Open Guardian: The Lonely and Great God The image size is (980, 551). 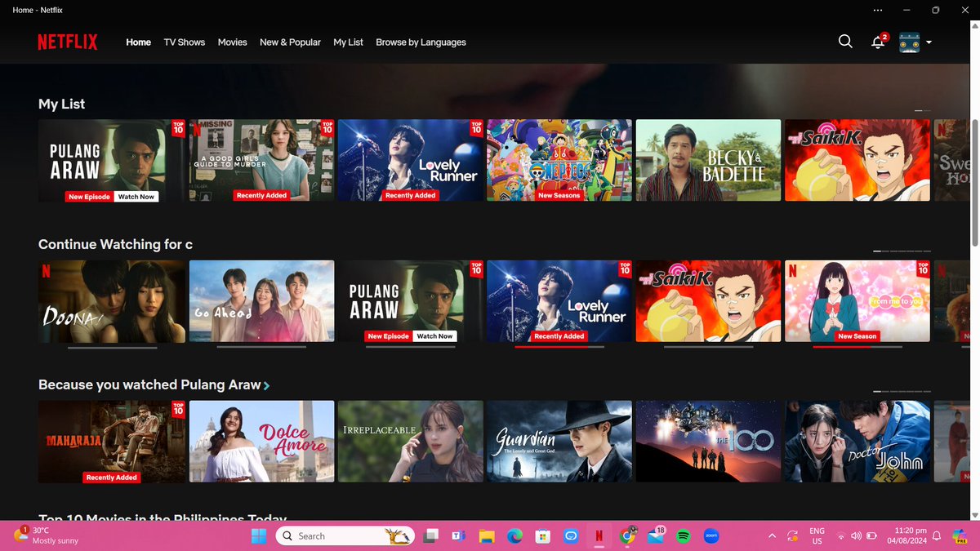pos(559,442)
